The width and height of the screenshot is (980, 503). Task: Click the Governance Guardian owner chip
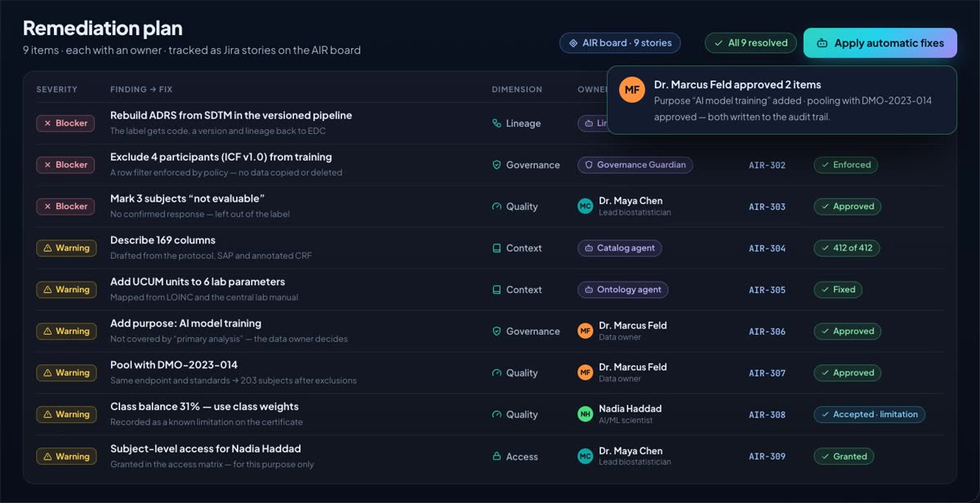(635, 165)
